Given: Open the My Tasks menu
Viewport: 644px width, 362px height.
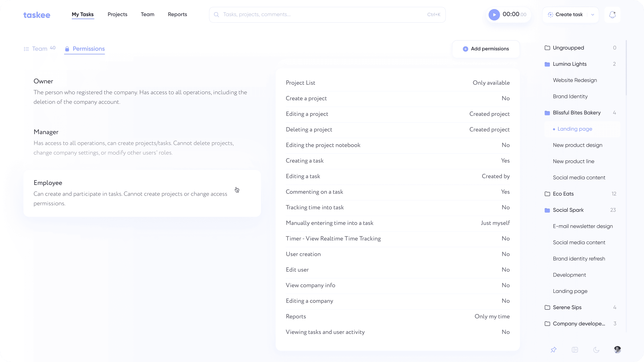Looking at the screenshot, I should tap(83, 15).
